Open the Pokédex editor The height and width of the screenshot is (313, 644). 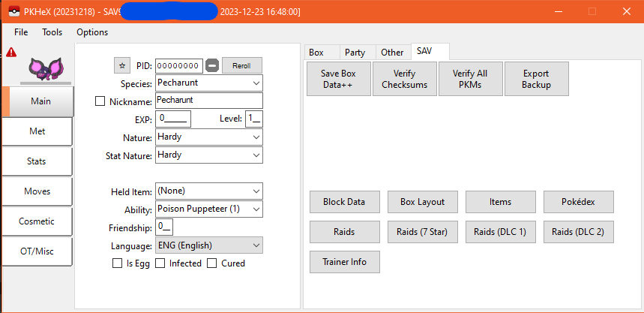coord(579,202)
